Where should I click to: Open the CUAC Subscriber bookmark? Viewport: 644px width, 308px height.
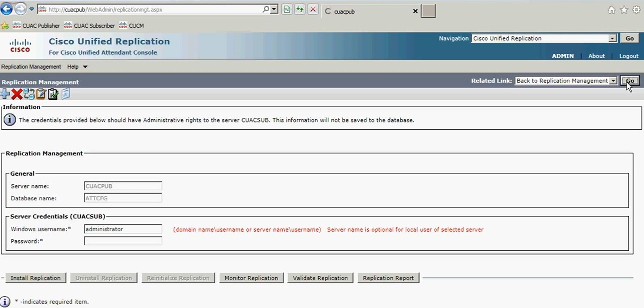pyautogui.click(x=89, y=25)
